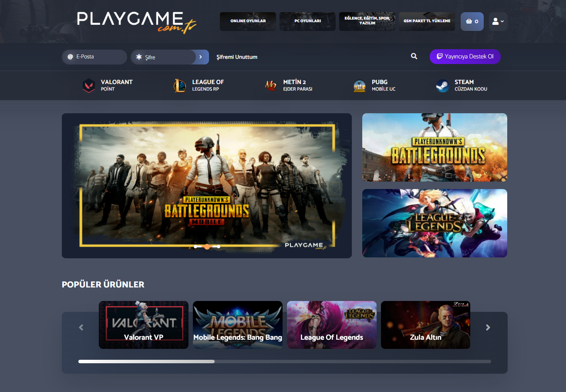Click the Steam Cüzdan Kodu icon
The image size is (566, 392).
(x=442, y=86)
